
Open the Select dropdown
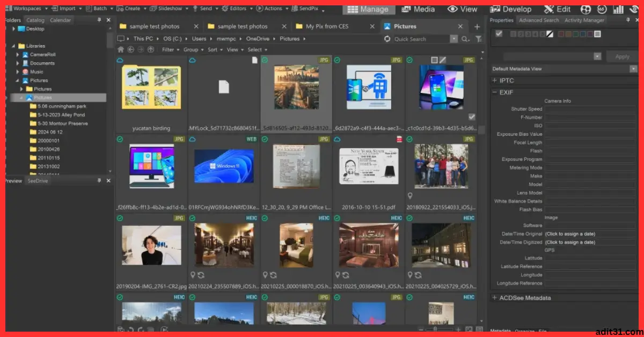point(257,49)
